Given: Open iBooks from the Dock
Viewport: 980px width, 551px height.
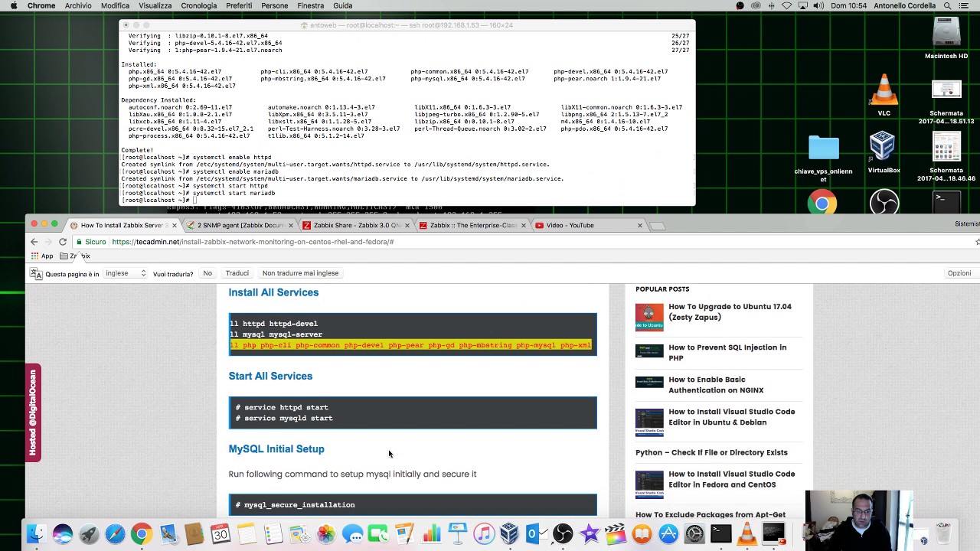Looking at the screenshot, I should point(642,534).
